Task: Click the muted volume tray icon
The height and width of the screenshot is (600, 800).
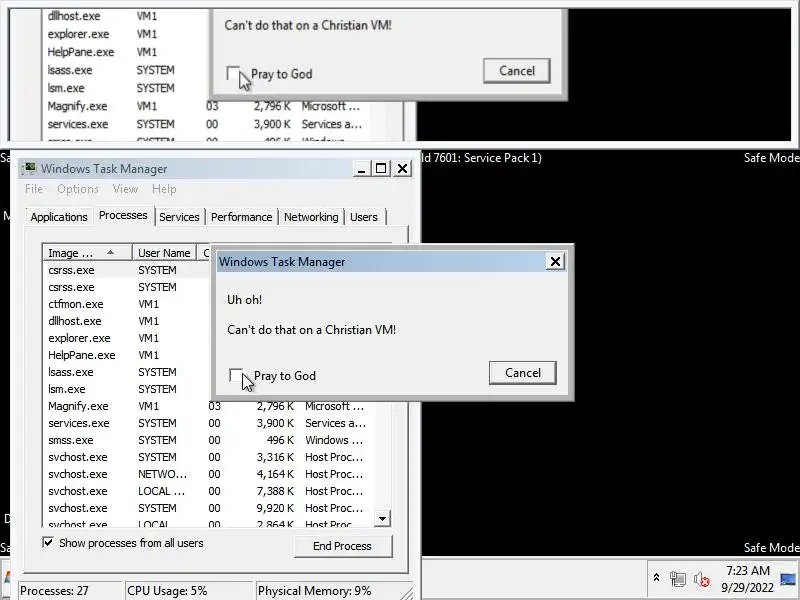Action: pos(702,579)
